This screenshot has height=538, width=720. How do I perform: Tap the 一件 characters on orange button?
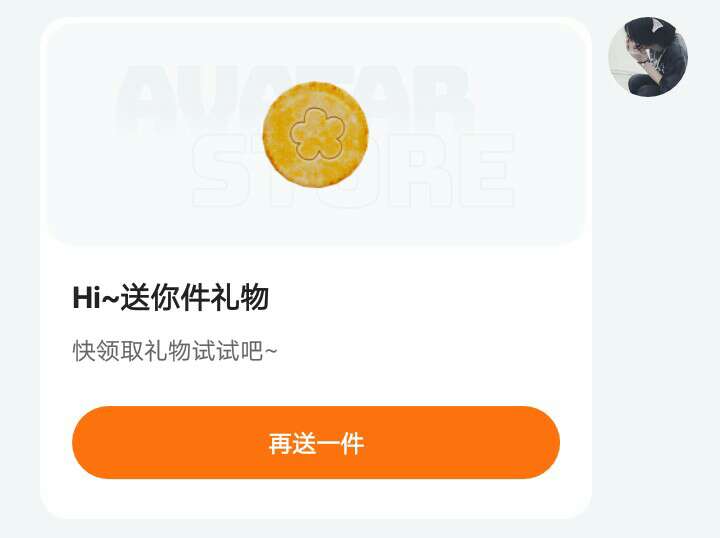(340, 443)
